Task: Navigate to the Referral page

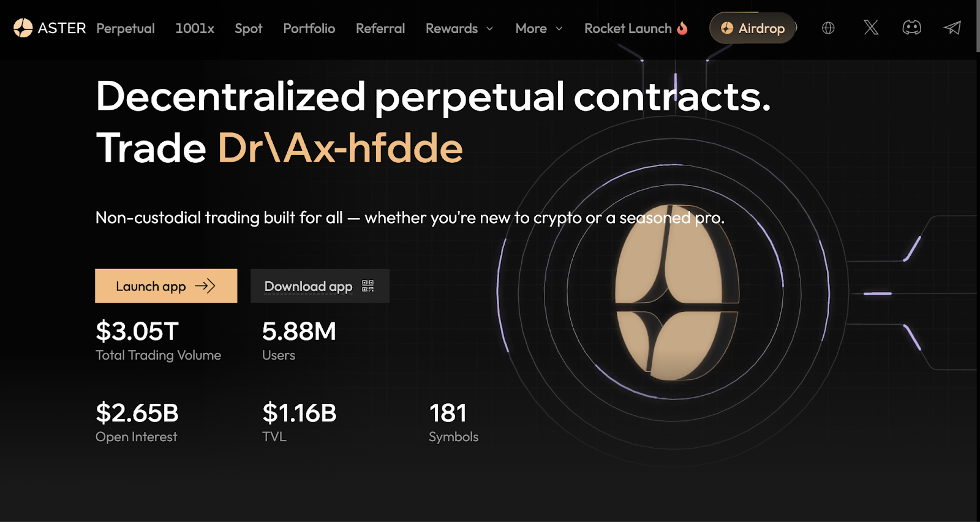Action: pyautogui.click(x=380, y=29)
